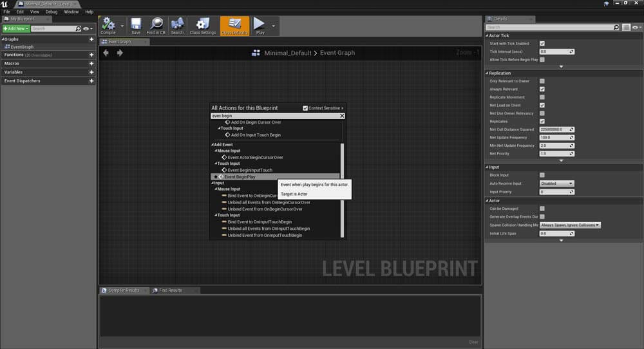Click the Clear button in Compiler Results
The width and height of the screenshot is (644, 349).
(x=473, y=342)
